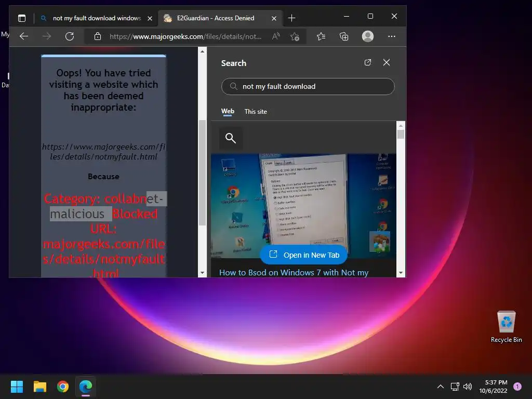Click the blocked page scroll-up arrow
The height and width of the screenshot is (399, 532).
202,51
